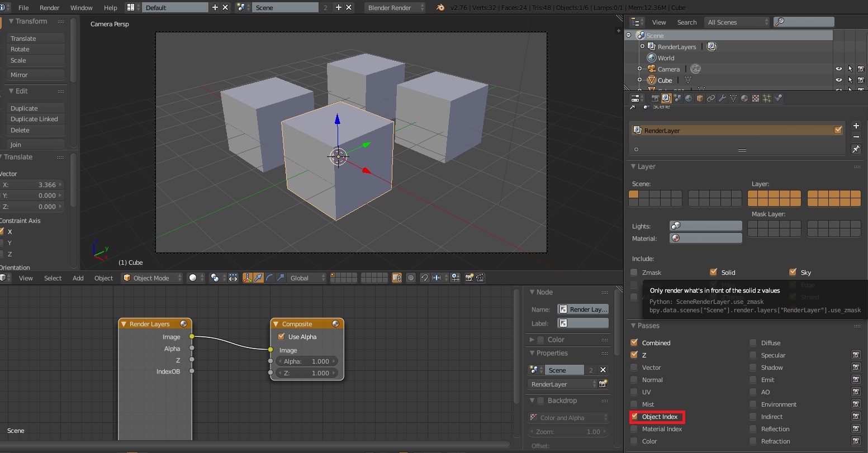Toggle the 3D manipulator widget icon
The width and height of the screenshot is (868, 453).
click(248, 278)
